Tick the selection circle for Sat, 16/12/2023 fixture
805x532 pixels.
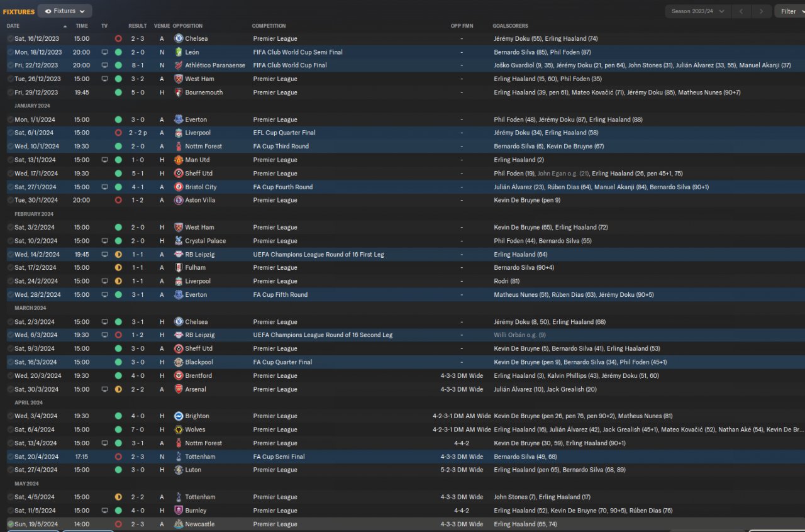[10, 38]
